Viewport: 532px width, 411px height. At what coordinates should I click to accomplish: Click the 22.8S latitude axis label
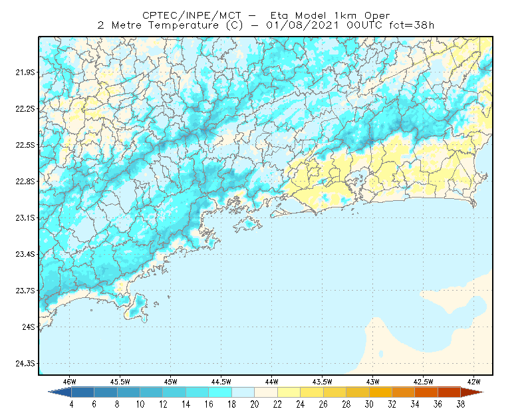click(25, 182)
